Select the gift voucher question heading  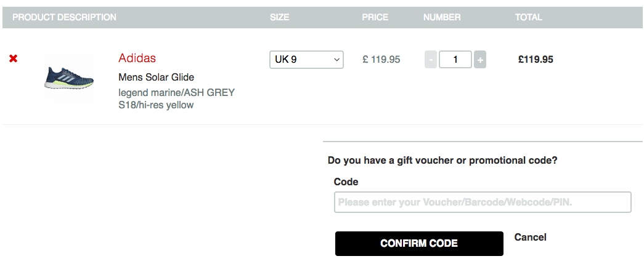point(442,160)
